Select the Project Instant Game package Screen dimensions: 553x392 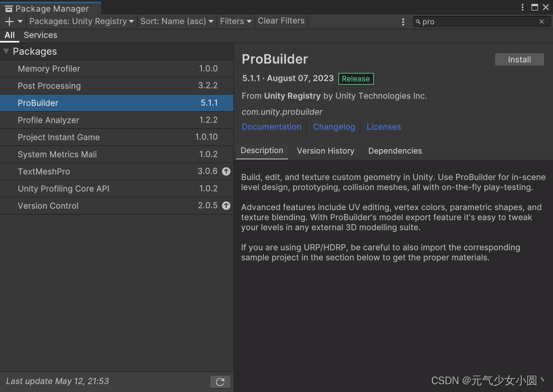coord(117,137)
